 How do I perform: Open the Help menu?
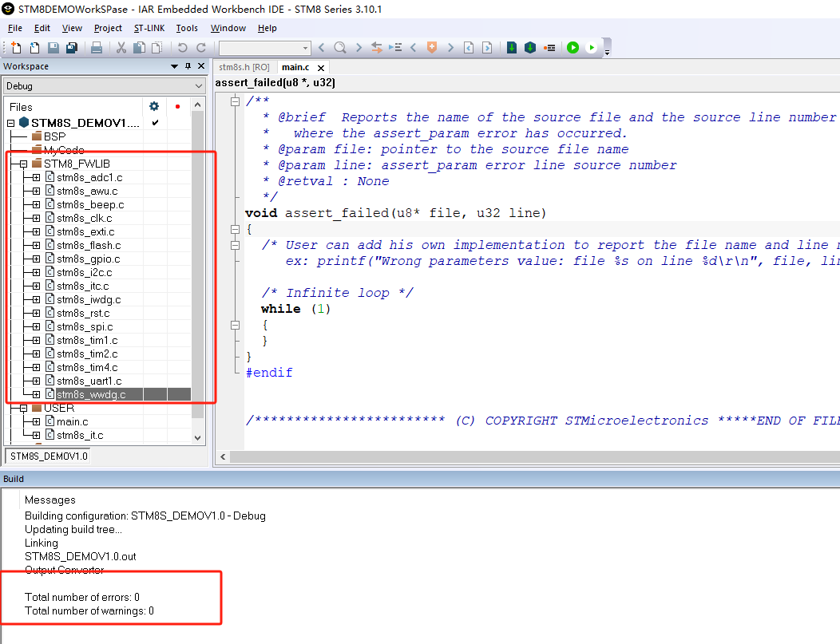pyautogui.click(x=267, y=29)
